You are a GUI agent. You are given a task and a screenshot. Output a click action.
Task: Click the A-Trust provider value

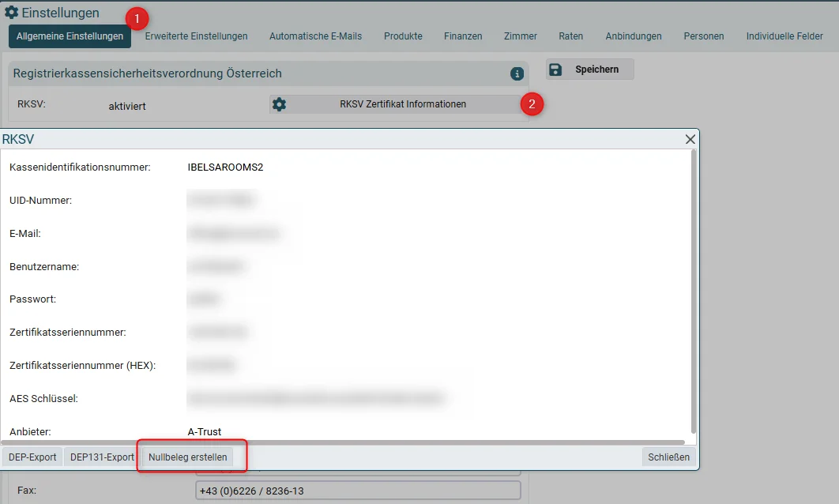pyautogui.click(x=205, y=432)
